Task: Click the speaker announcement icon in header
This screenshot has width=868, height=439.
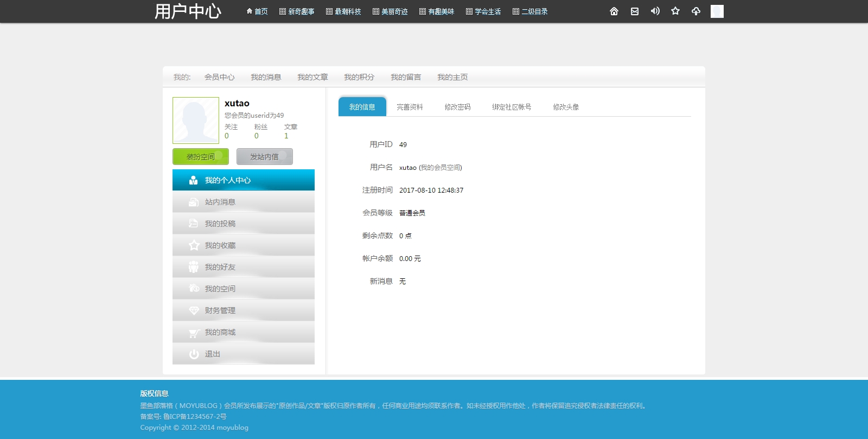Action: click(655, 11)
